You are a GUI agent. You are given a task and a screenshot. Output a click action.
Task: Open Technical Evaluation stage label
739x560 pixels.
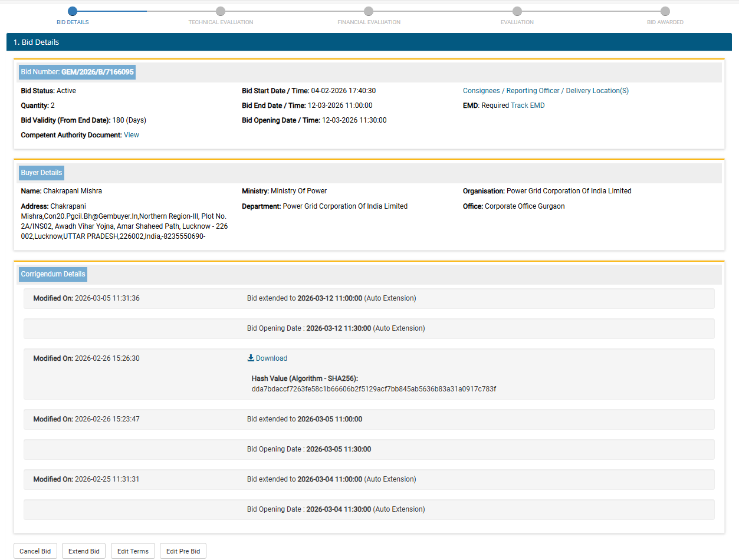coord(221,22)
